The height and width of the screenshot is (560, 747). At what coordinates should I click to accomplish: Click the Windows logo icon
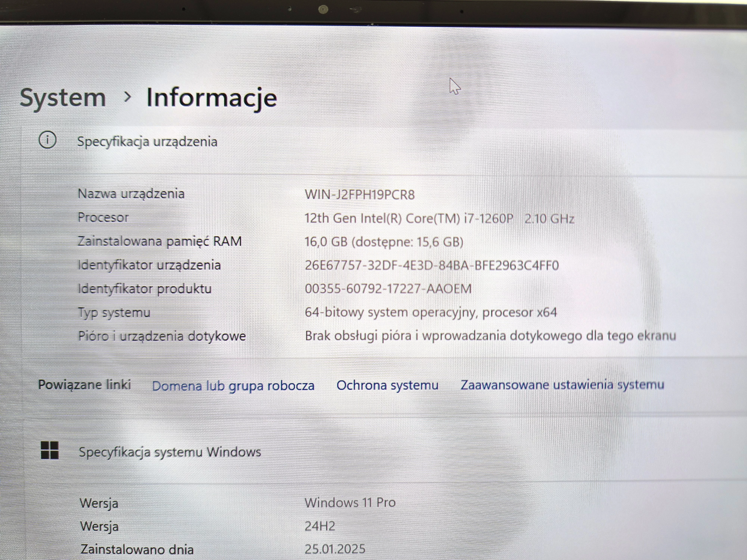click(50, 450)
